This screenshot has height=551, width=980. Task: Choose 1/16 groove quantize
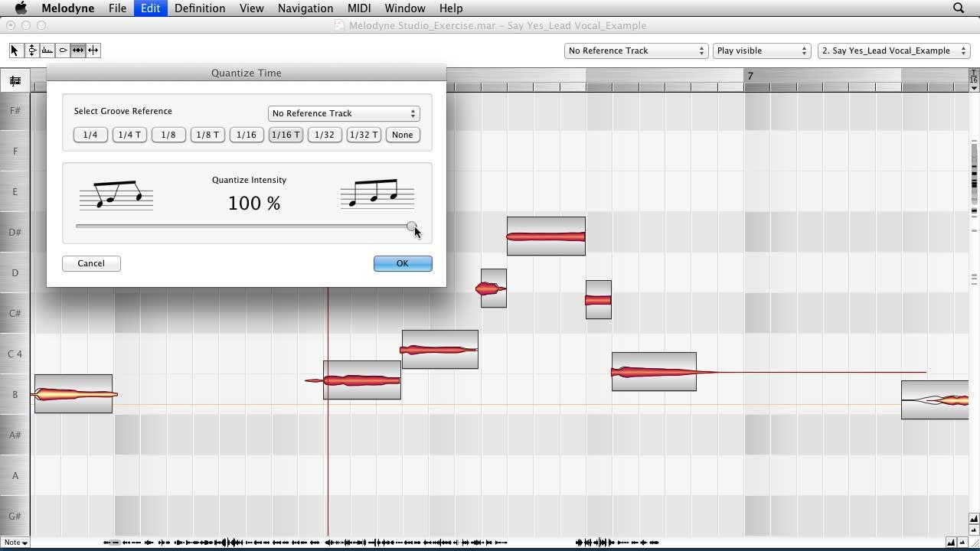point(247,135)
